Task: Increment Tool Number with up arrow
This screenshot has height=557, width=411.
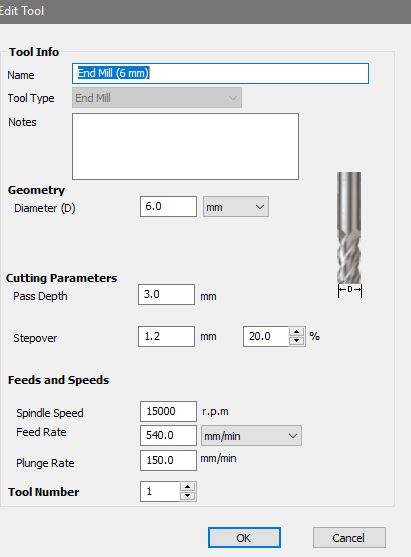Action: pyautogui.click(x=188, y=487)
